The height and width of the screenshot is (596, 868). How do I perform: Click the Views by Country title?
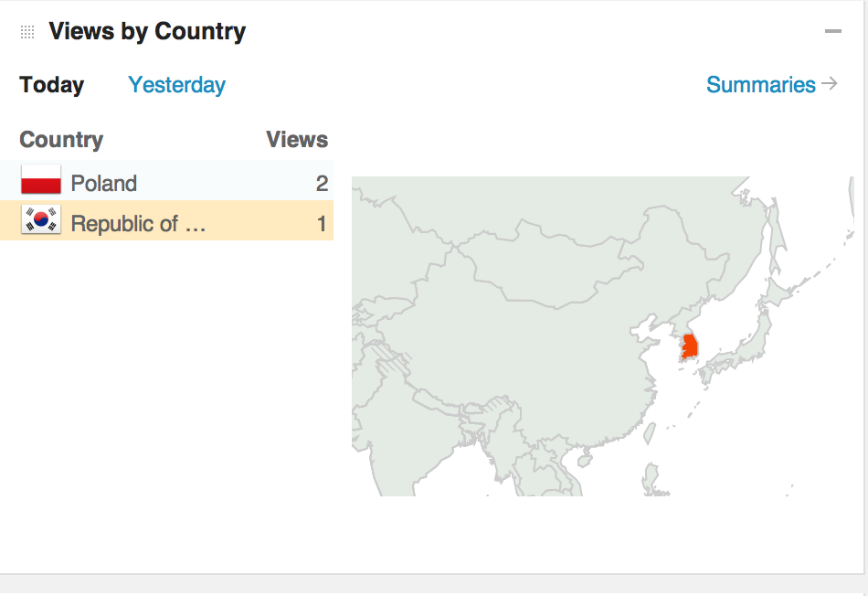click(x=147, y=32)
